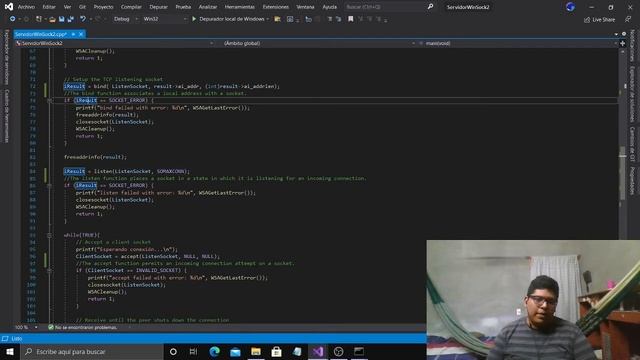Open the main(void) member dropdown
640x360 pixels.
(518, 43)
